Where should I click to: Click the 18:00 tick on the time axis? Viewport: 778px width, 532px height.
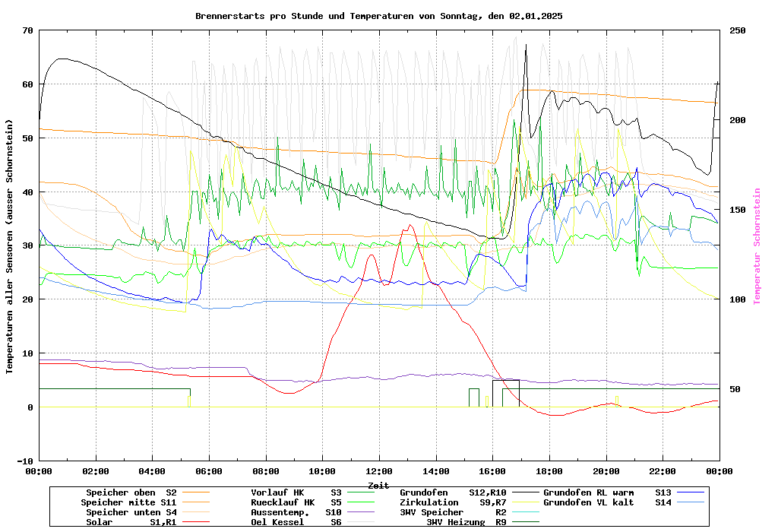549,471
